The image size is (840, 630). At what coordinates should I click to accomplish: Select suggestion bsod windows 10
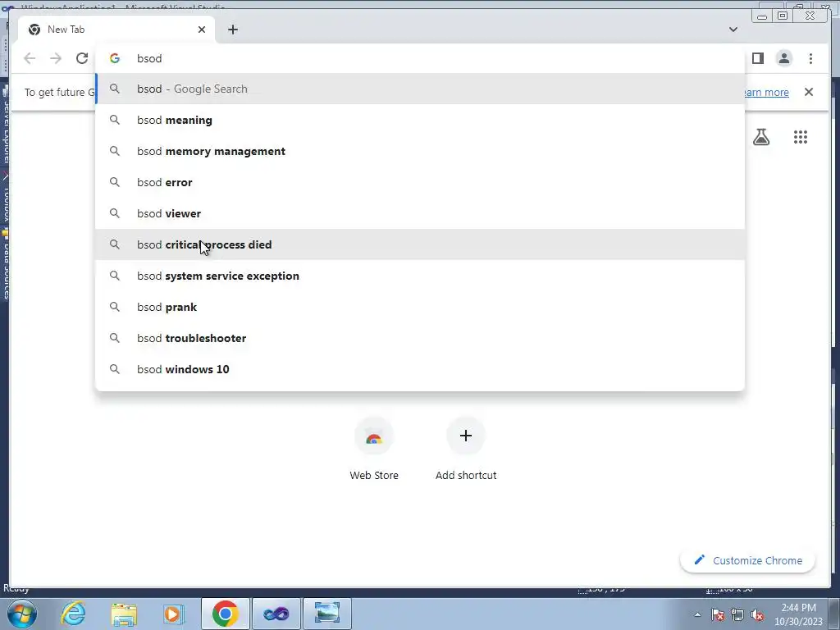[420, 369]
